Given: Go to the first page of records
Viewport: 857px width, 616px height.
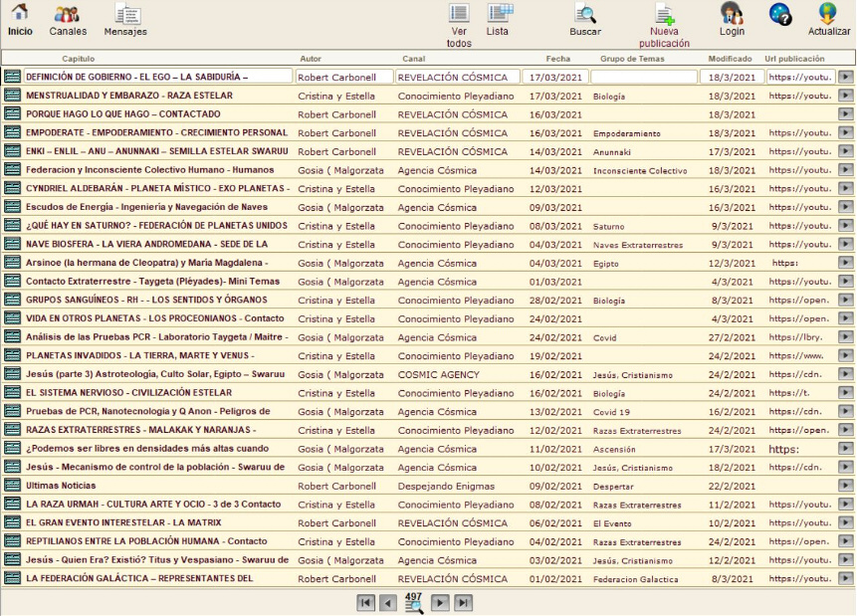Looking at the screenshot, I should click(x=366, y=602).
